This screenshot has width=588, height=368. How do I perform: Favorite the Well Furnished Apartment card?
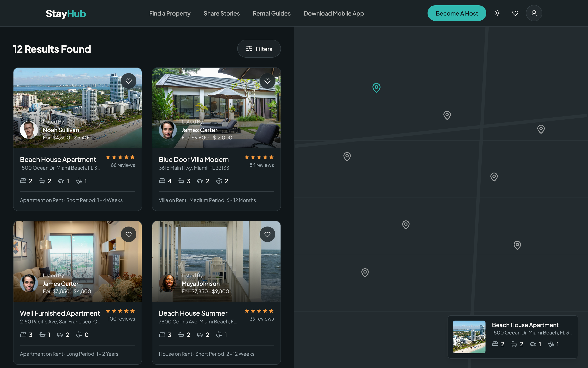pos(129,234)
